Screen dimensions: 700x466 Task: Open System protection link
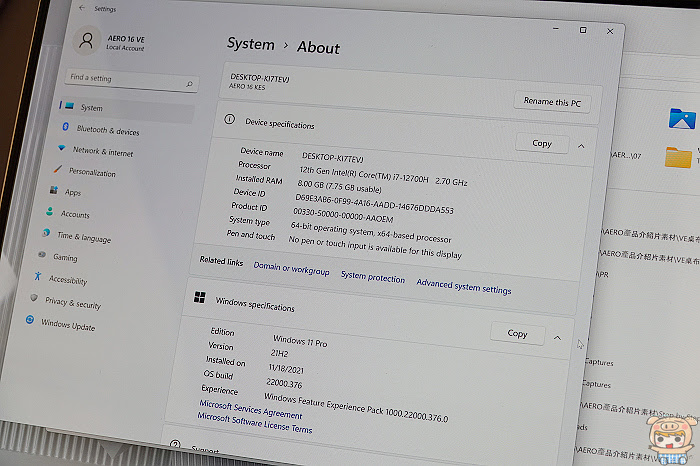pyautogui.click(x=373, y=277)
